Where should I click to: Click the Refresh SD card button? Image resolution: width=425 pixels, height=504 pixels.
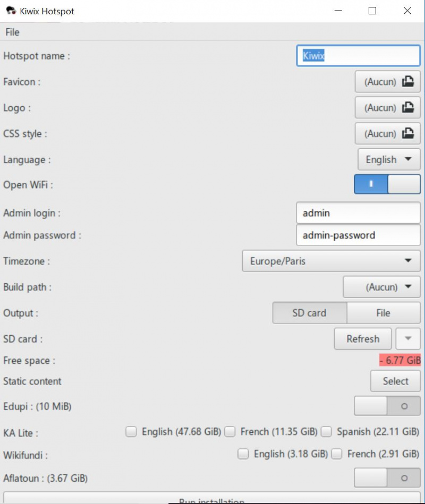point(363,338)
